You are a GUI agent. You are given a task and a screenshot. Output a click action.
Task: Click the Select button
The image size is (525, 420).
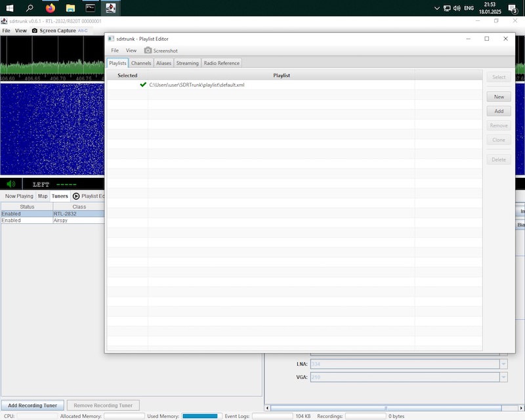[x=499, y=77]
